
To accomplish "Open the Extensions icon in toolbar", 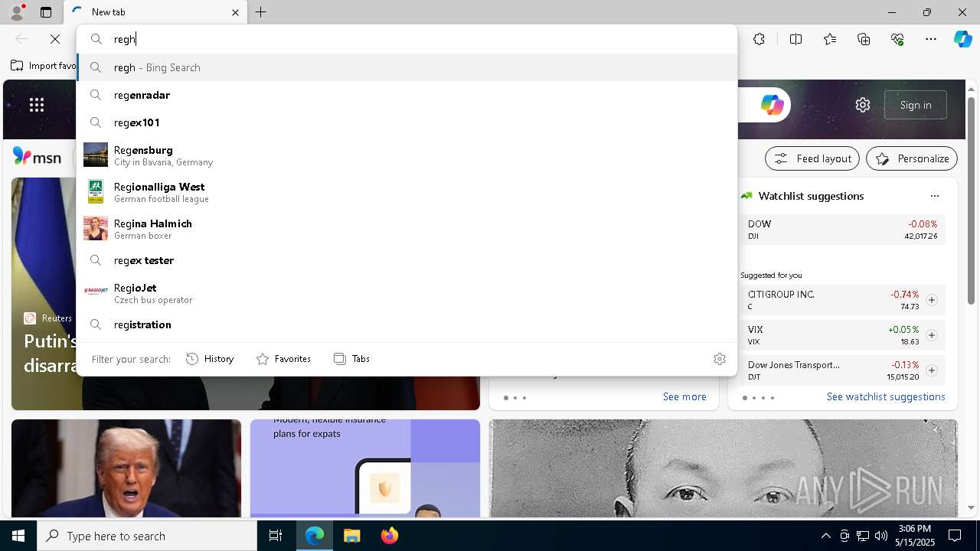I will click(x=759, y=39).
